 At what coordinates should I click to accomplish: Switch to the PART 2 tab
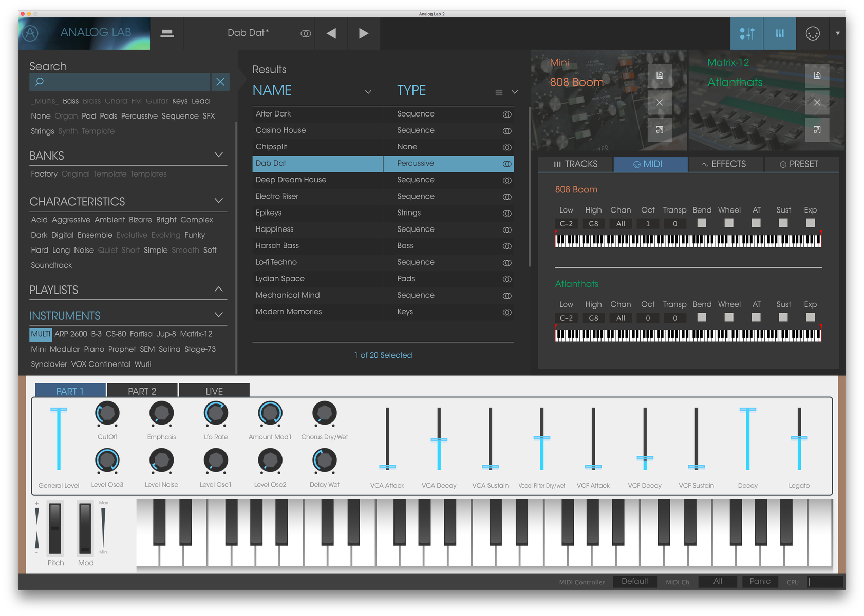(142, 391)
